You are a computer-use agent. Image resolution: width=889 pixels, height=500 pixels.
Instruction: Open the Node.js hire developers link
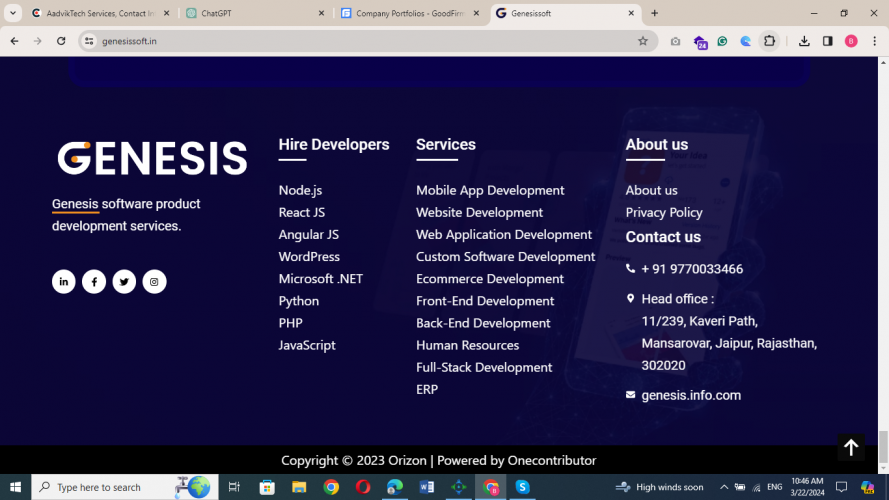(300, 190)
